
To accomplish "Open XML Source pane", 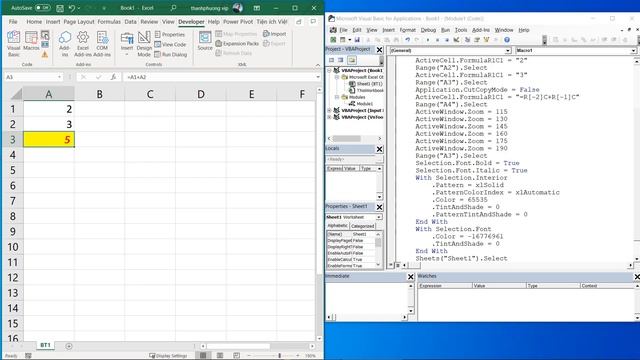I will (205, 41).
